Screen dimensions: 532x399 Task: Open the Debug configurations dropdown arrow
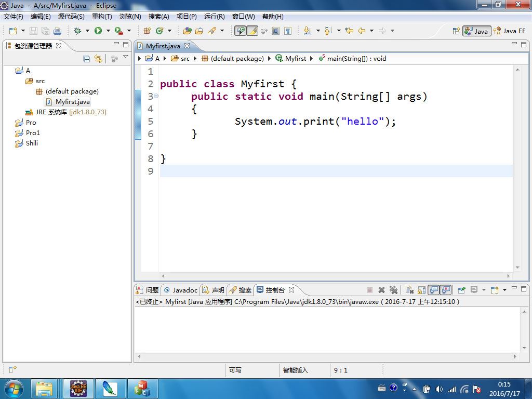[87, 31]
